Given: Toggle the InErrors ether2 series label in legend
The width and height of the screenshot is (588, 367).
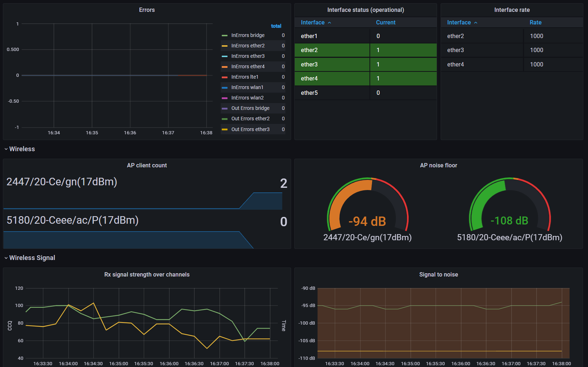Looking at the screenshot, I should click(248, 46).
